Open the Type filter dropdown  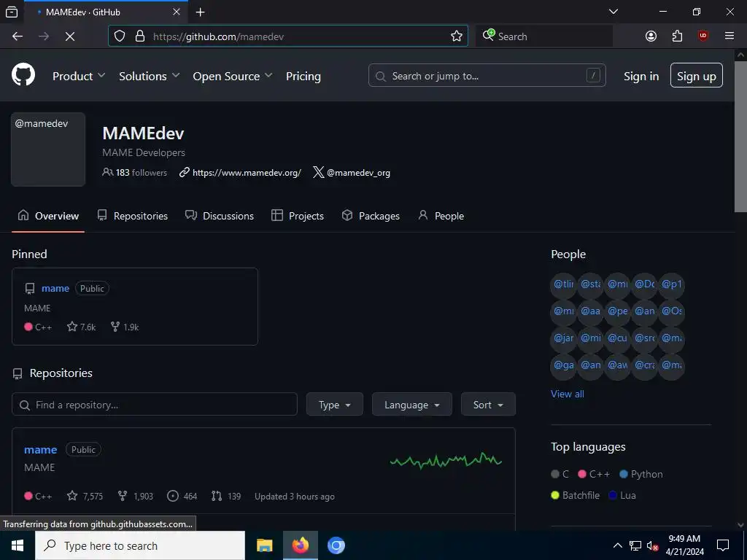(x=334, y=405)
